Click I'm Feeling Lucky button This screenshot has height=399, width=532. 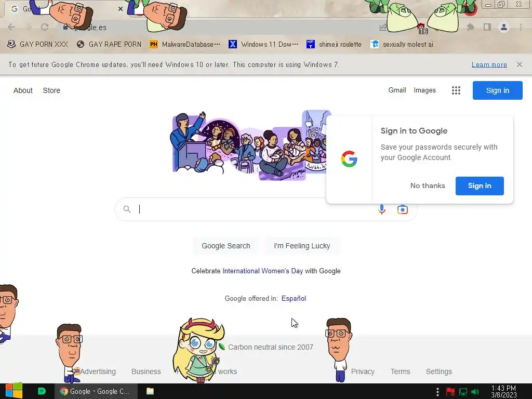[302, 246]
